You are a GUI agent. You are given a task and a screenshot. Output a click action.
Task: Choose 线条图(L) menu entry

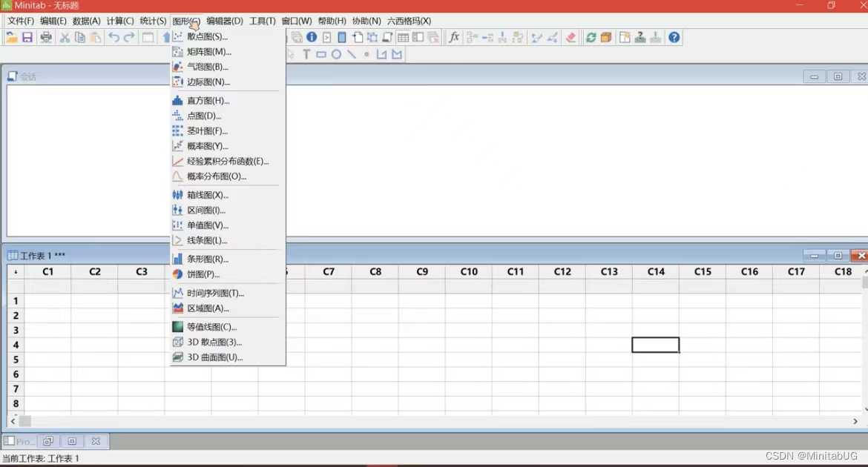228,241
